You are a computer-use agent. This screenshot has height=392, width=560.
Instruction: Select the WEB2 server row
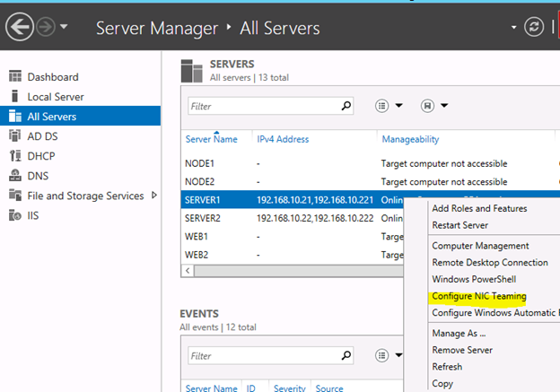pyautogui.click(x=293, y=255)
